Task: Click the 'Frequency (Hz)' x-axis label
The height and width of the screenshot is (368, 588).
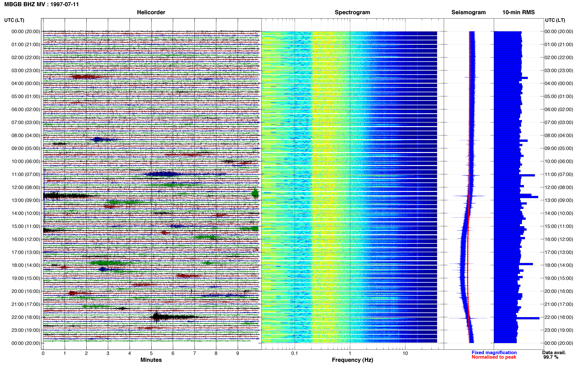Action: pyautogui.click(x=352, y=360)
